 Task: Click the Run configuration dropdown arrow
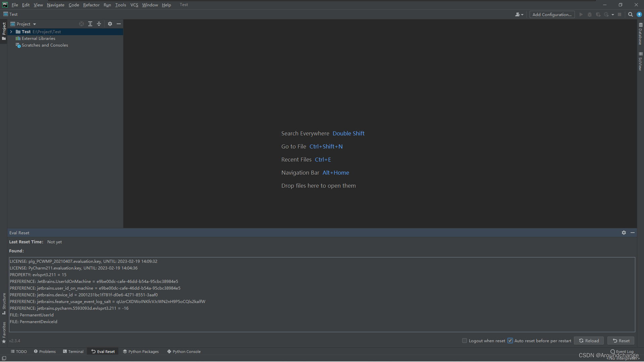point(612,15)
